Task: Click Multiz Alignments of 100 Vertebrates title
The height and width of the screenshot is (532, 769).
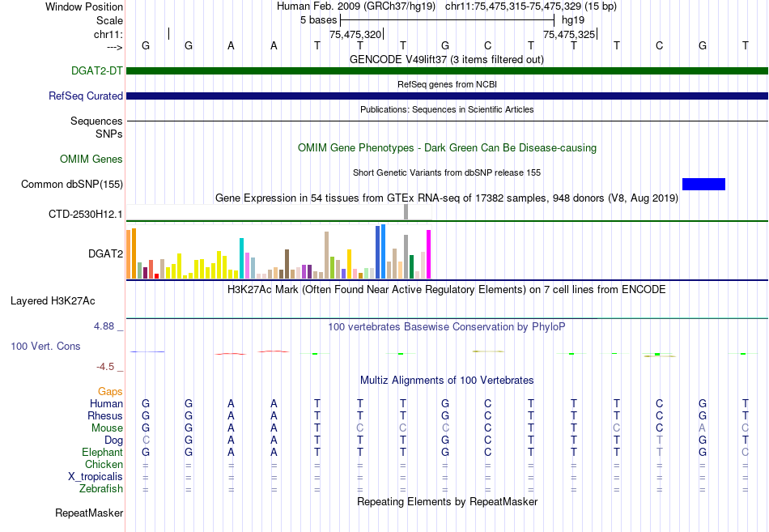Action: point(447,381)
